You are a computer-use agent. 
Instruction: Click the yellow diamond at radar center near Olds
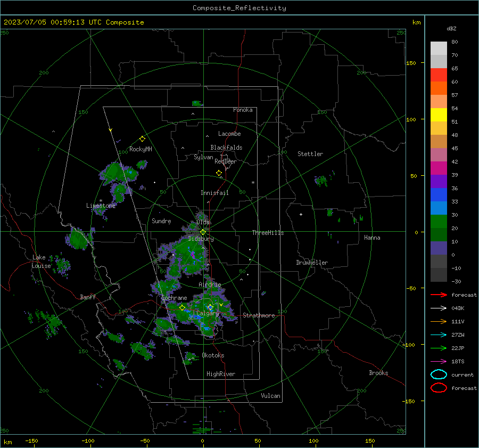(x=203, y=232)
